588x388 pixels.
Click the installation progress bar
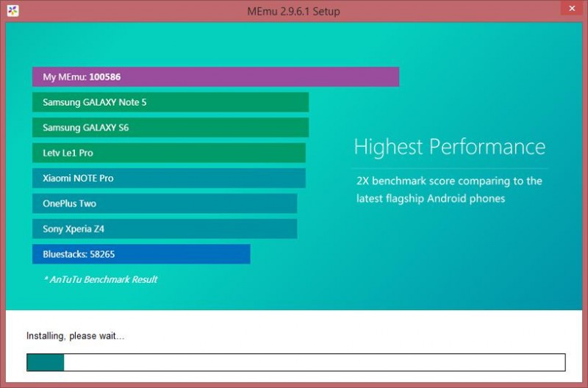(x=296, y=362)
